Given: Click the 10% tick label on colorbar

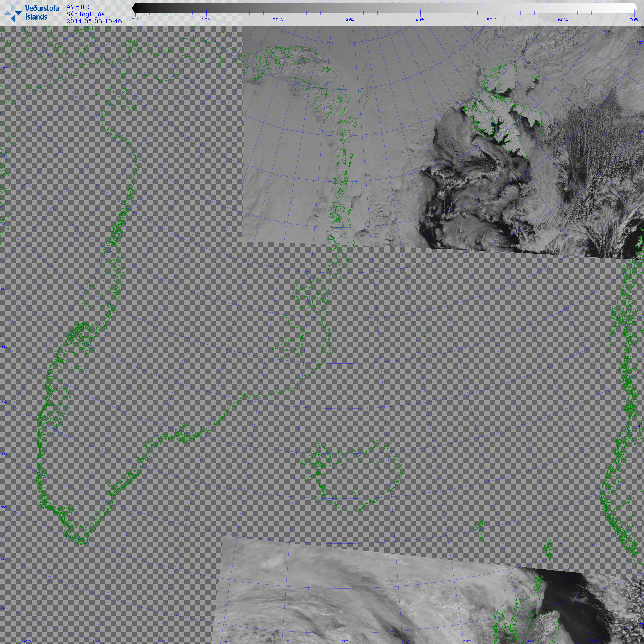Looking at the screenshot, I should 206,20.
